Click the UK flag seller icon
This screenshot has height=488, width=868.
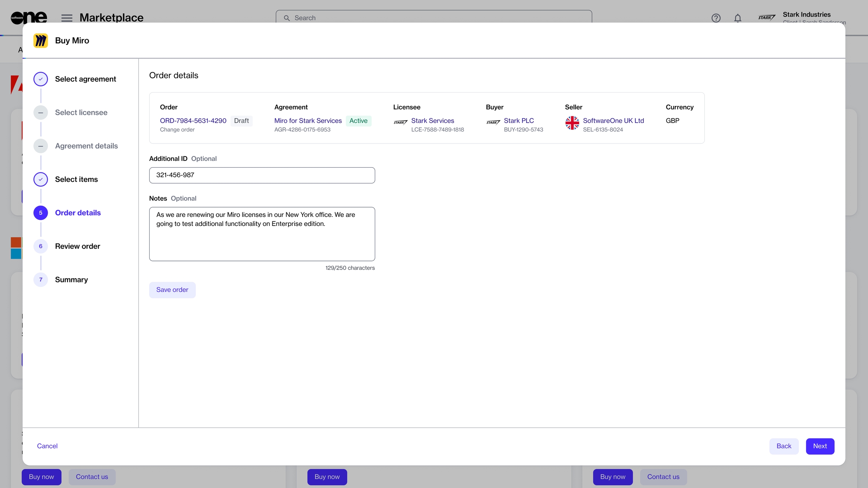[572, 123]
